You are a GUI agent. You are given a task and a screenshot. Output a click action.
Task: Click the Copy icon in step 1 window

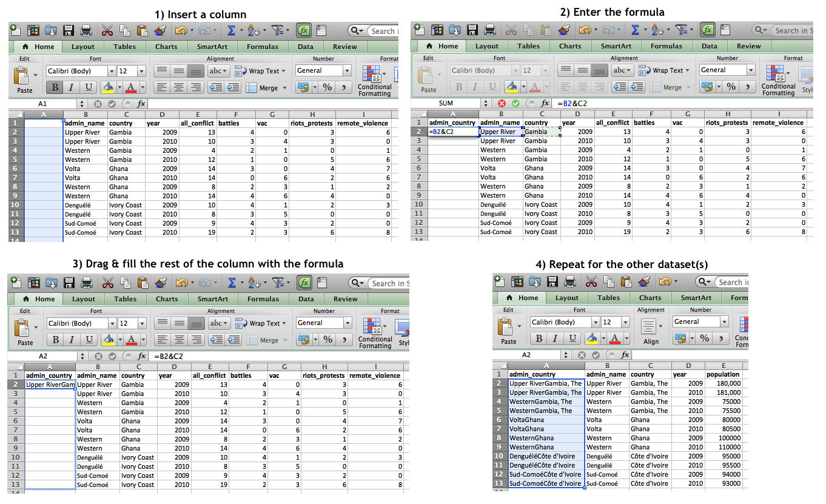coord(125,30)
